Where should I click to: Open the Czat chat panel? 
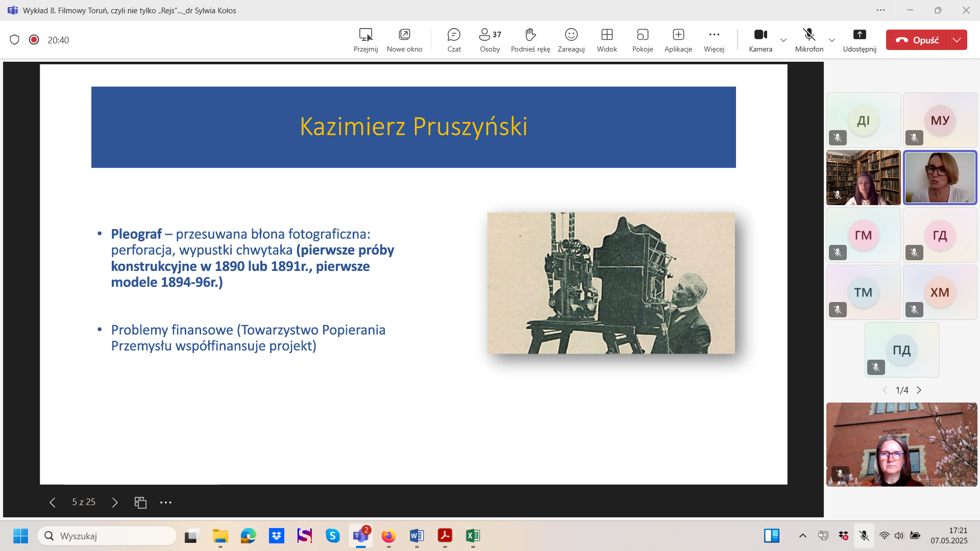pyautogui.click(x=454, y=40)
